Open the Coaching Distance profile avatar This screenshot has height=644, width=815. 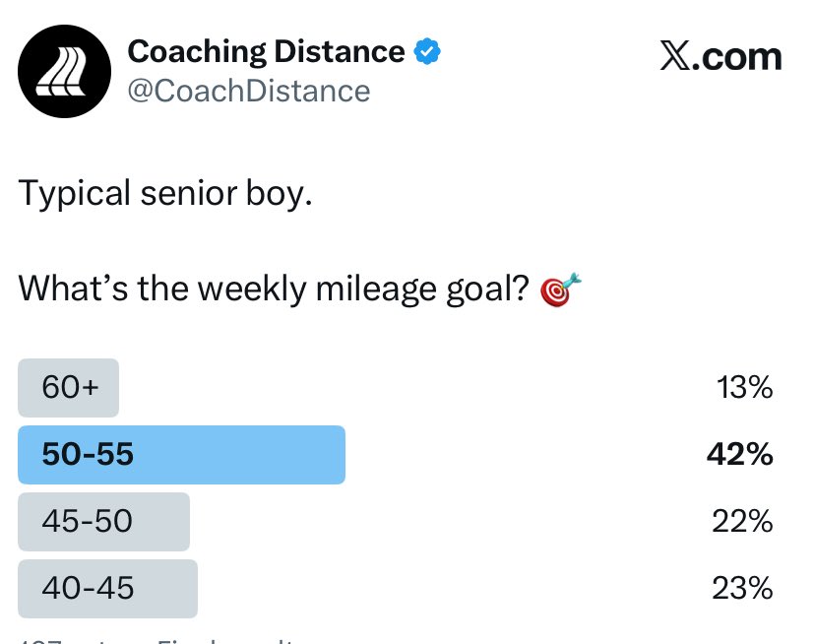click(x=64, y=71)
